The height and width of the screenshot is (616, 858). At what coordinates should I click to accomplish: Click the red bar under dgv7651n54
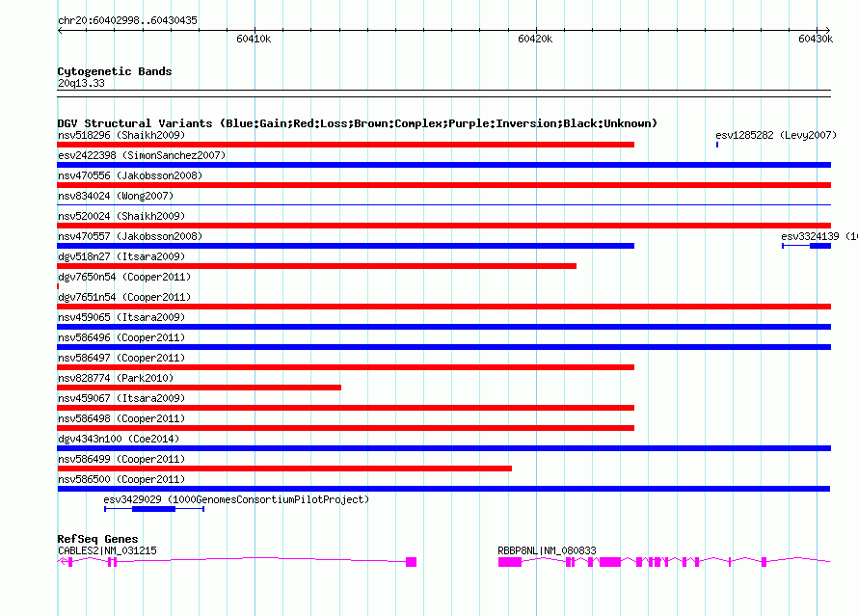444,307
